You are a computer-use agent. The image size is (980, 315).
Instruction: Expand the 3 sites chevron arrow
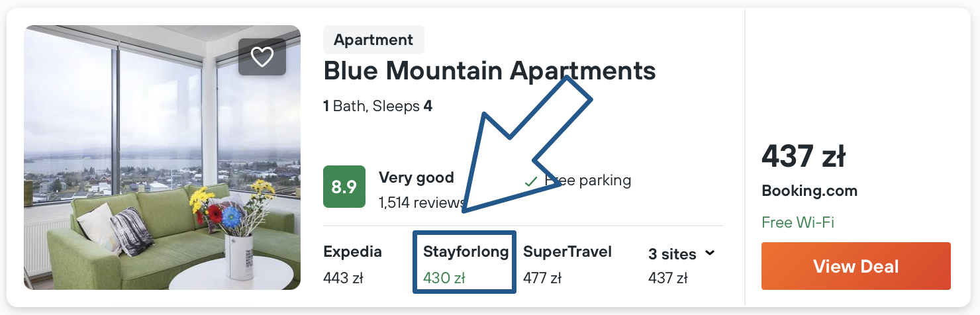[x=710, y=253]
